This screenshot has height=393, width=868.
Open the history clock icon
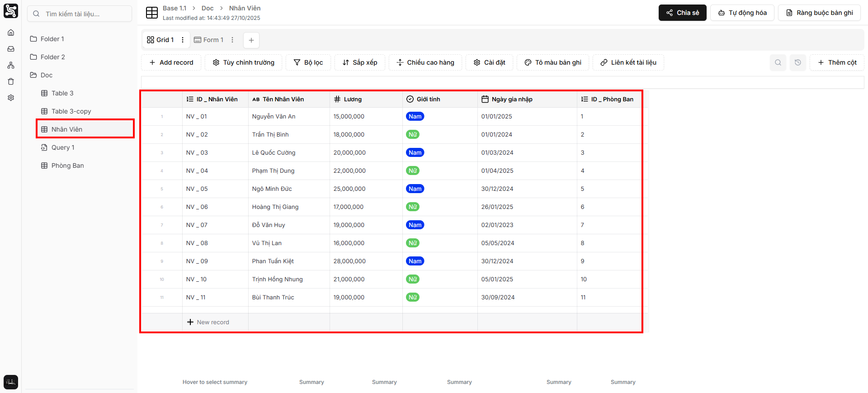click(797, 62)
